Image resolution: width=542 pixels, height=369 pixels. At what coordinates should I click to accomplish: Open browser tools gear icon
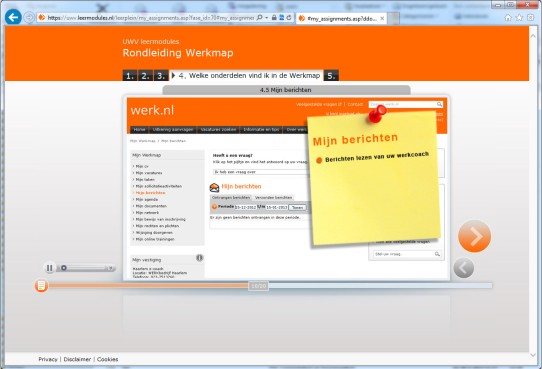(530, 18)
